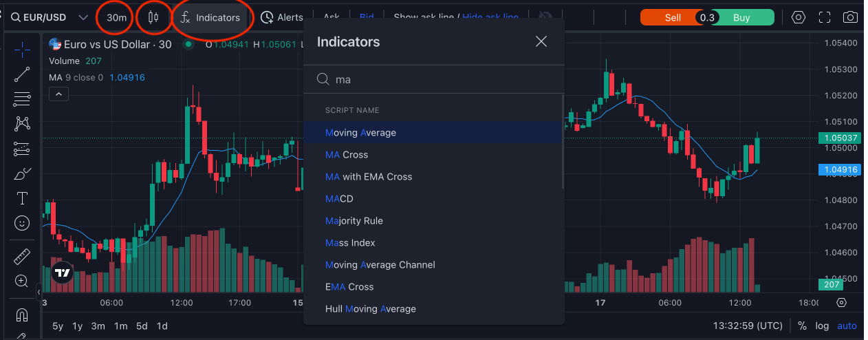
Task: Click the Sell button
Action: coord(672,17)
